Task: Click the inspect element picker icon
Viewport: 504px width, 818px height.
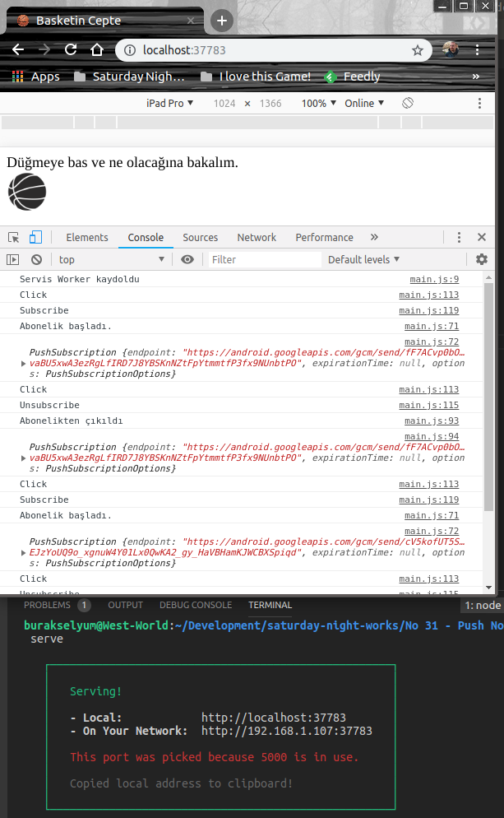Action: click(14, 237)
